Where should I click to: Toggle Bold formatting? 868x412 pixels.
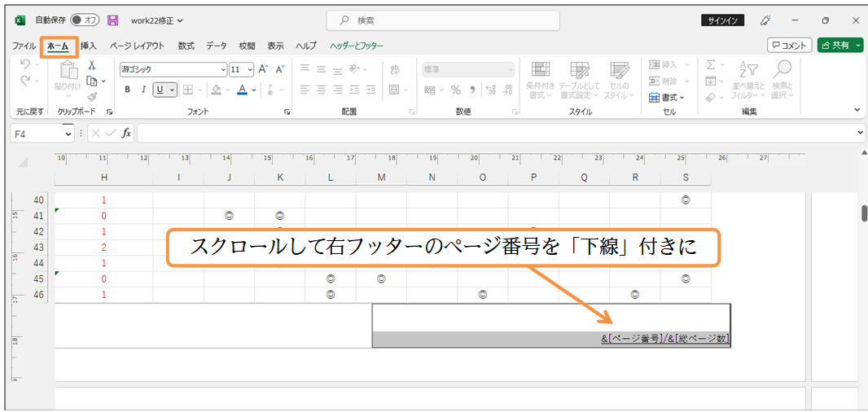[x=127, y=89]
